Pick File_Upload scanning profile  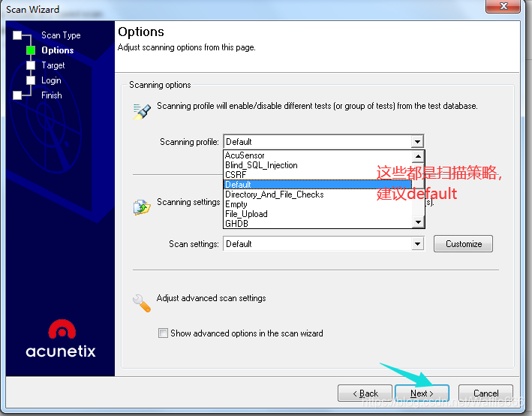point(317,214)
